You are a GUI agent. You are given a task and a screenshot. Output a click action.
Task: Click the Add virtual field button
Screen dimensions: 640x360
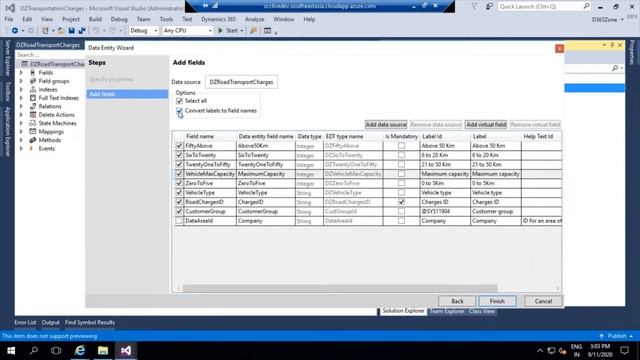486,124
